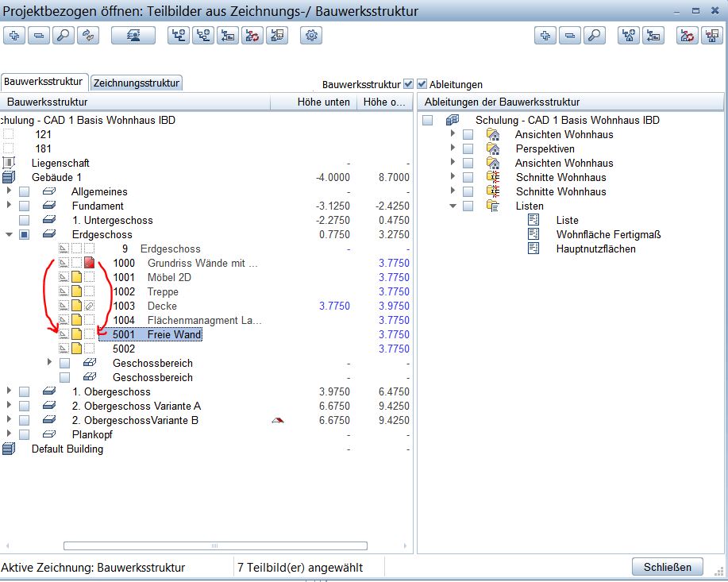Collapse the Erdgeschoss tree node
Image resolution: width=728 pixels, height=582 pixels.
[10, 234]
